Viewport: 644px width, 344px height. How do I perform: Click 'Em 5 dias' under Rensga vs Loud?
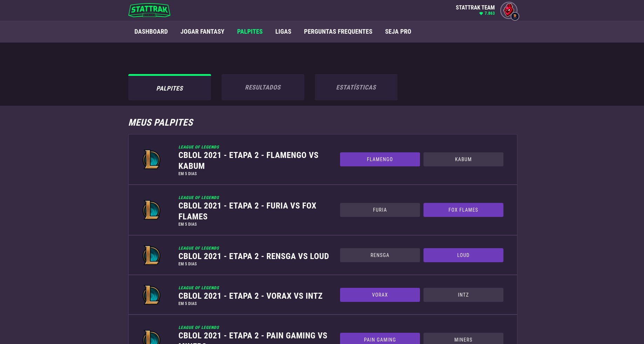tap(188, 264)
